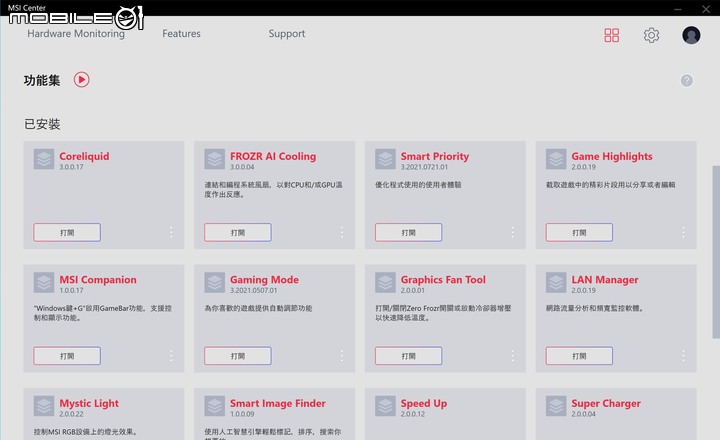The width and height of the screenshot is (720, 440).
Task: Click the Mystic Light title
Action: (89, 403)
